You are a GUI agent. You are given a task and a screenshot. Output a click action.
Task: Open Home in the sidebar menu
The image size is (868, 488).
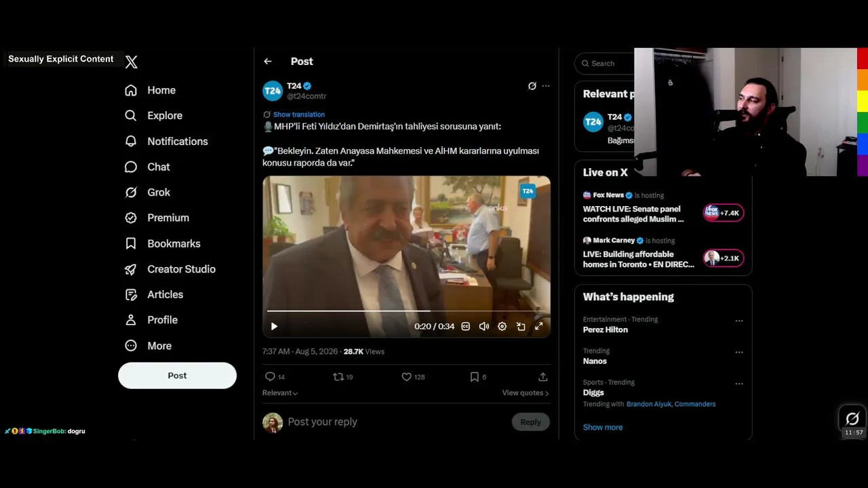pos(161,90)
